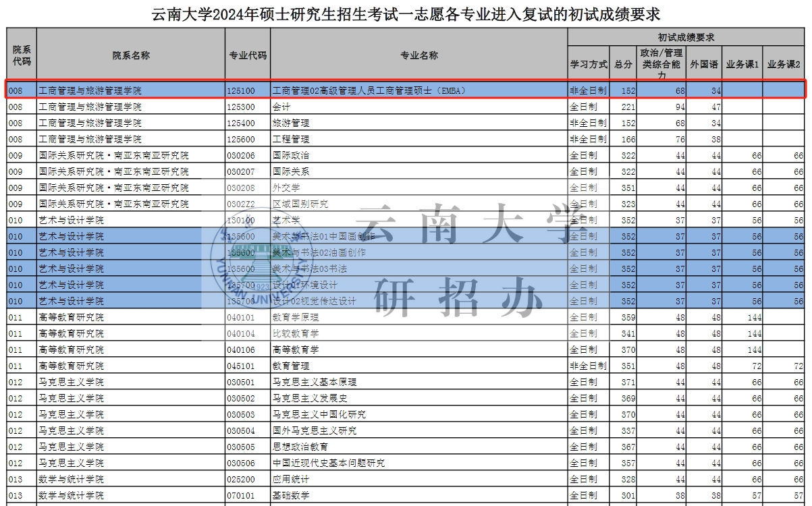Click the 初试成绩要求 merged header
This screenshot has height=506, width=812.
pyautogui.click(x=686, y=37)
